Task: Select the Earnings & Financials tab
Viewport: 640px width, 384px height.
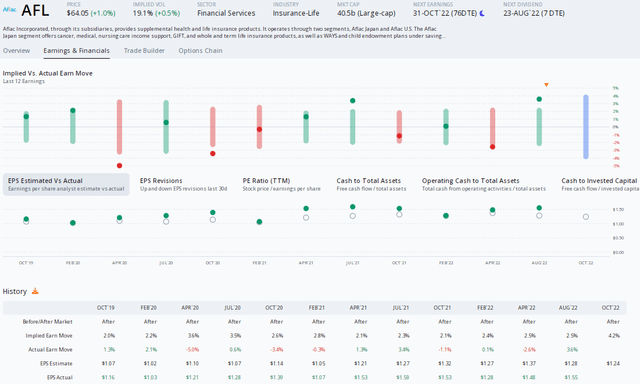Action: [x=76, y=51]
